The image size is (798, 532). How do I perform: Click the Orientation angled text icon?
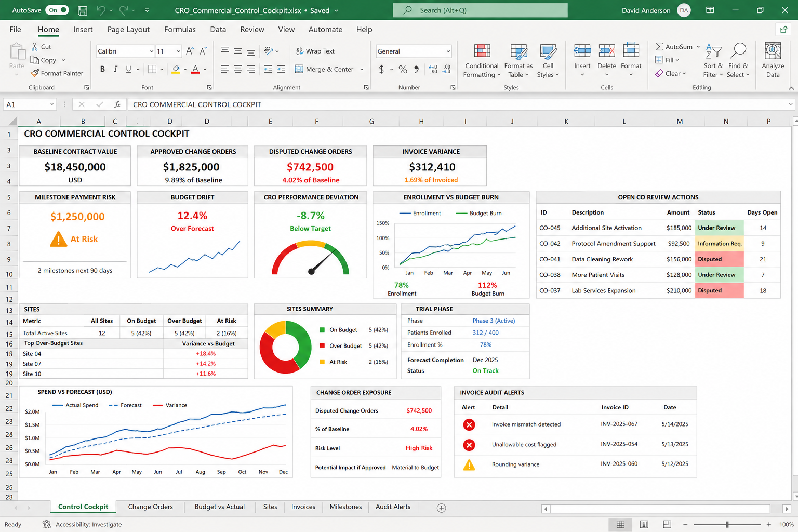269,51
